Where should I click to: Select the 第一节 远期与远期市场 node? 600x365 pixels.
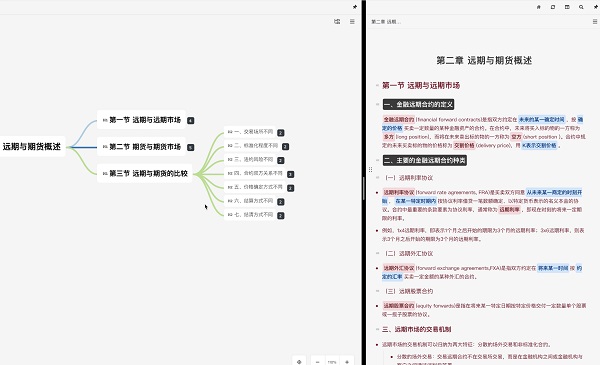141,120
